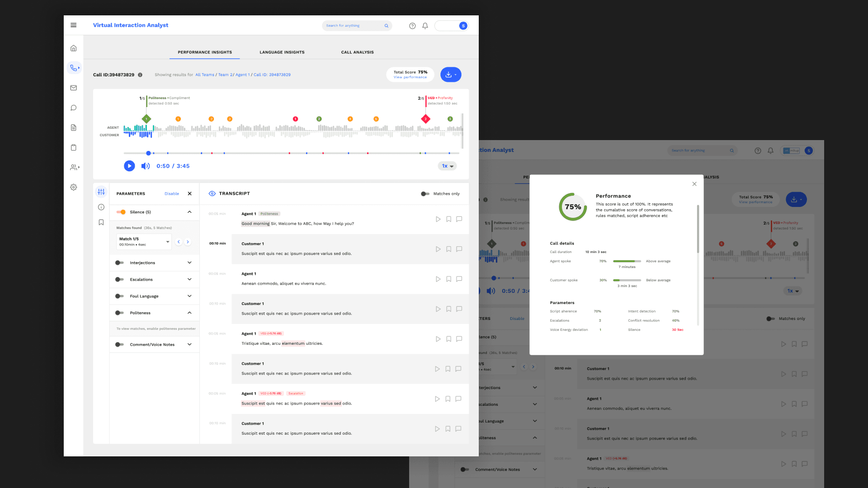This screenshot has height=488, width=868.
Task: Open the Settings gear in sidebar
Action: click(x=74, y=187)
